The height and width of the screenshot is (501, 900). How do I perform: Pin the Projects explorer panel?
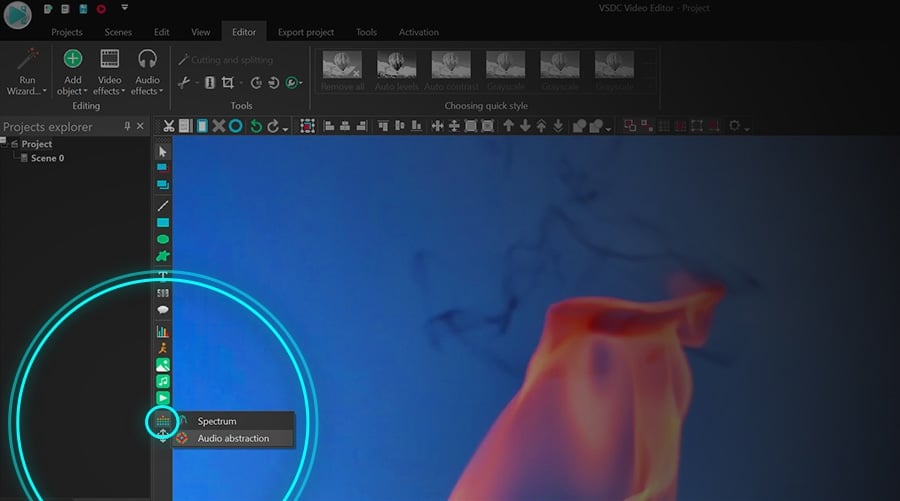pyautogui.click(x=127, y=126)
